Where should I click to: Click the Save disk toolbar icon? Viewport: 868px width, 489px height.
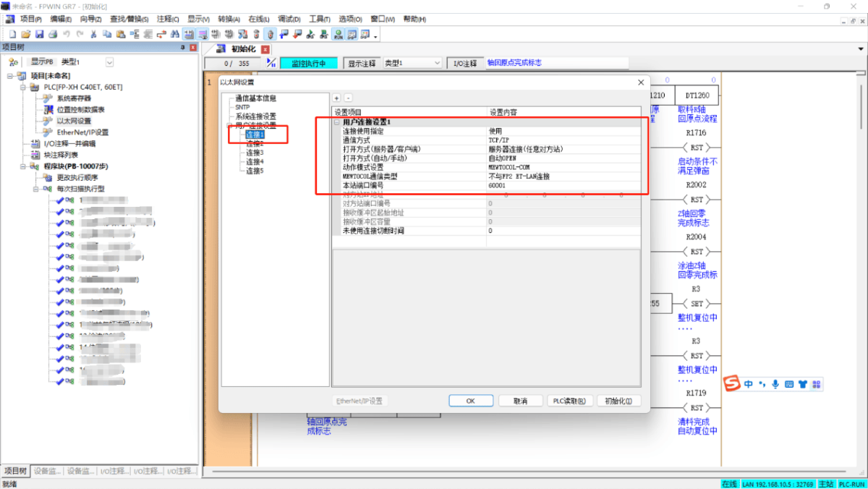[40, 34]
